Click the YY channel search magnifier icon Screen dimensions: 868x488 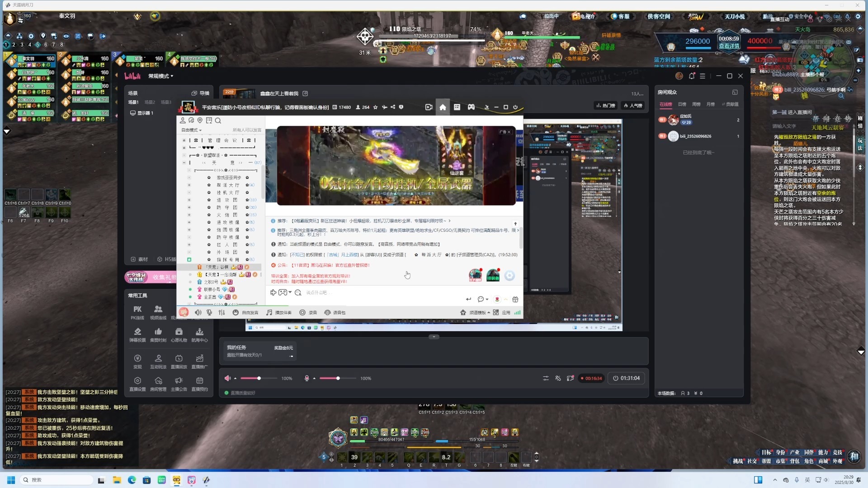pyautogui.click(x=218, y=121)
